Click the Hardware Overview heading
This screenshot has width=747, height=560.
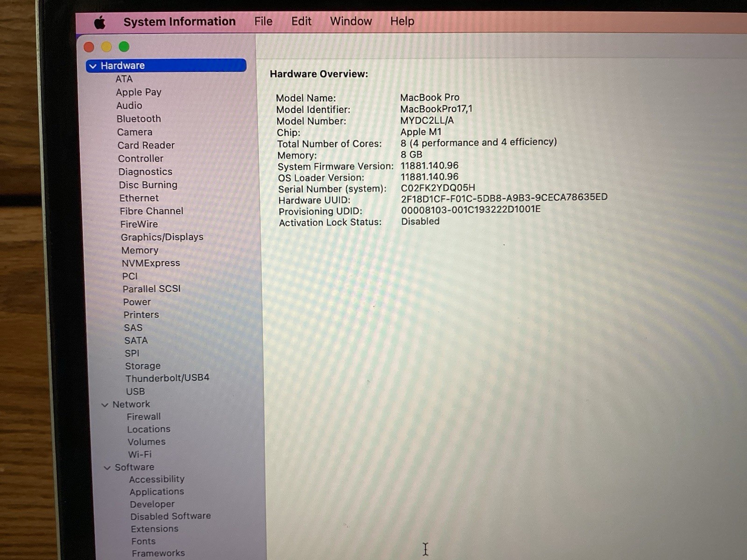point(319,74)
